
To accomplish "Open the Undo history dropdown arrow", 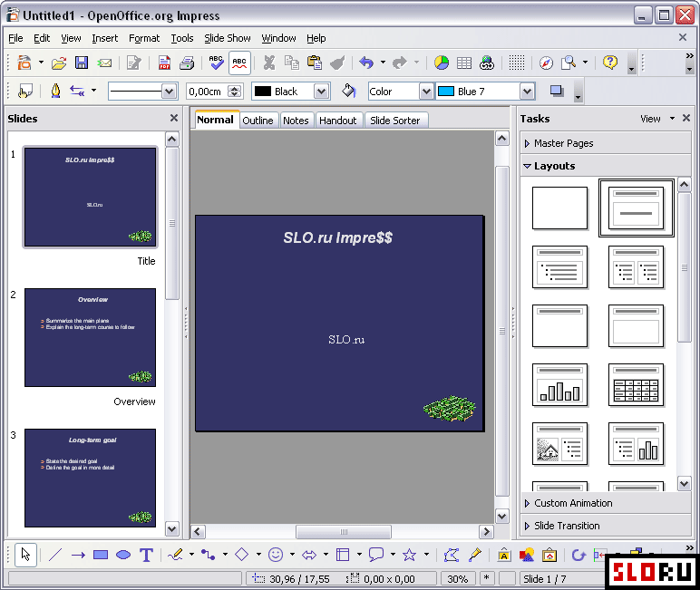I will [x=383, y=63].
